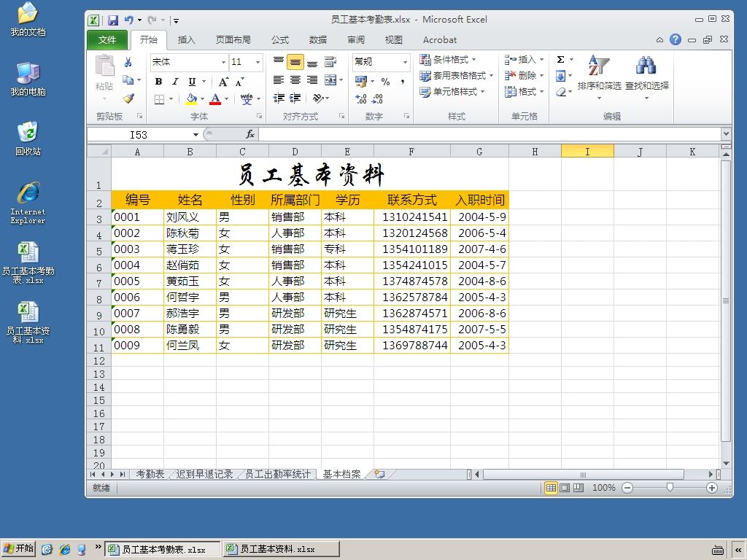
Task: Open the 文件 tab
Action: pos(107,40)
